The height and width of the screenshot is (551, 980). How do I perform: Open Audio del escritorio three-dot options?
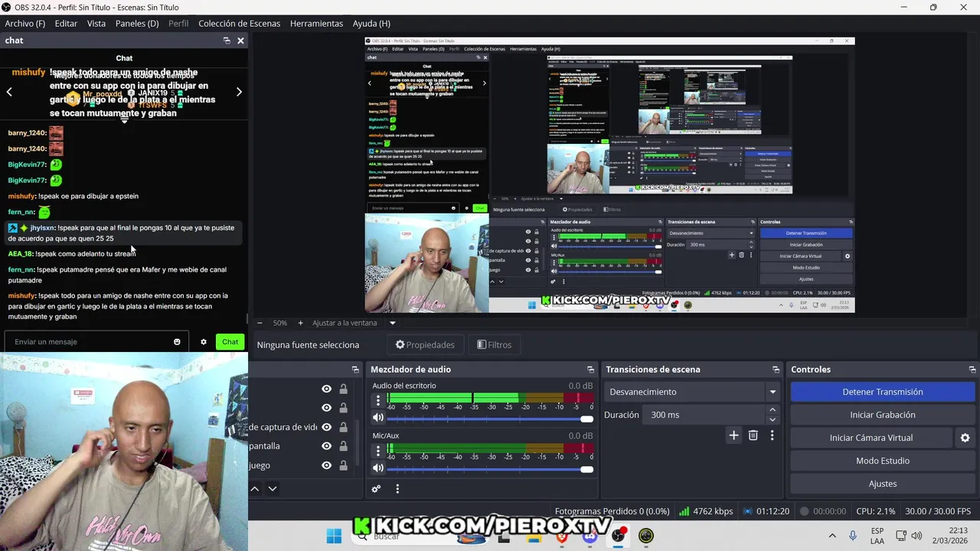point(377,400)
